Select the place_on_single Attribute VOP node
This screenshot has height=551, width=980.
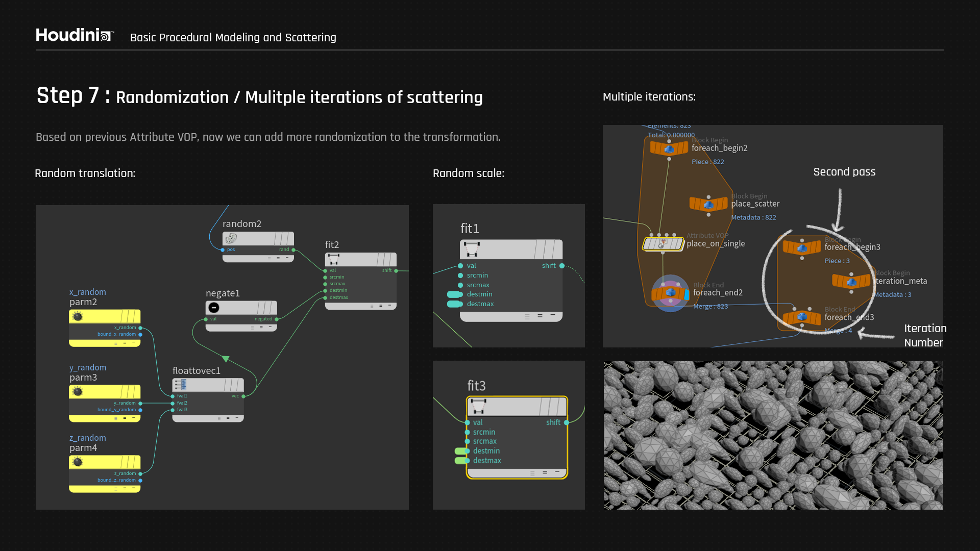pyautogui.click(x=663, y=244)
